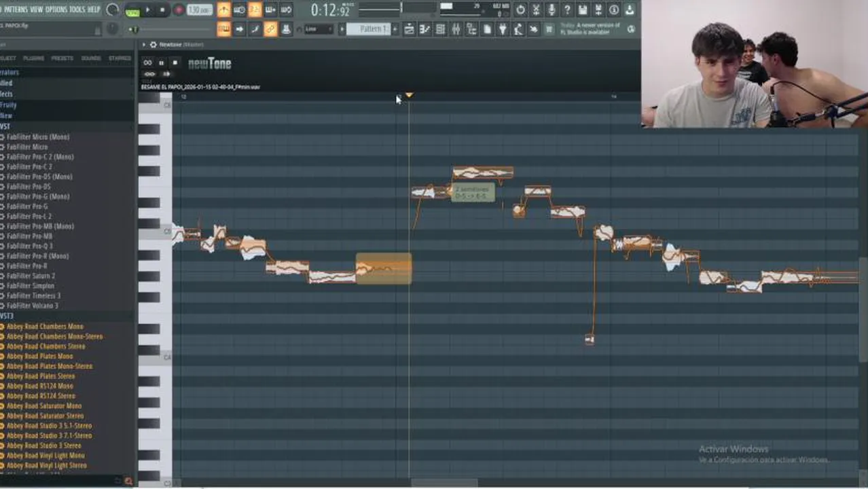Toggle blend recording overdub button
Screen dimensions: 868x489
(270, 10)
